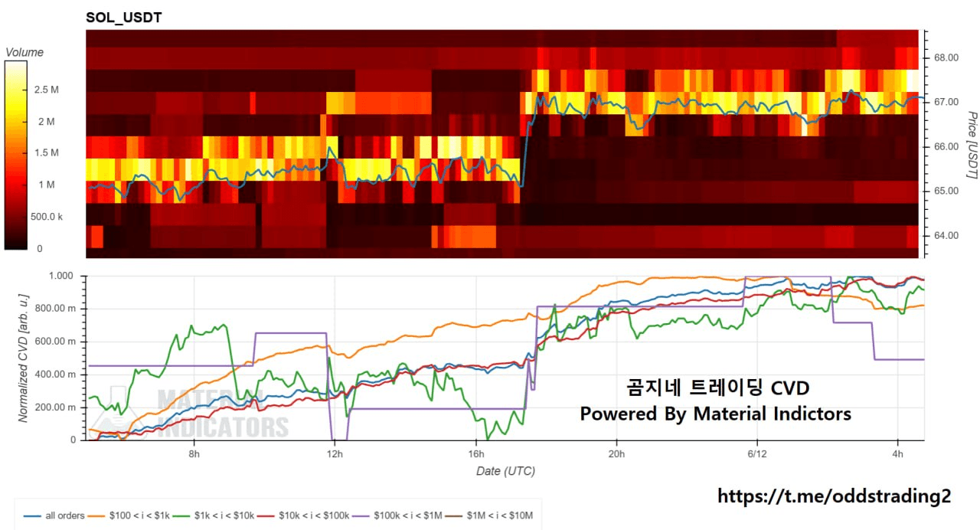Click the Volume color bar scale
The width and height of the screenshot is (980, 530).
click(17, 155)
